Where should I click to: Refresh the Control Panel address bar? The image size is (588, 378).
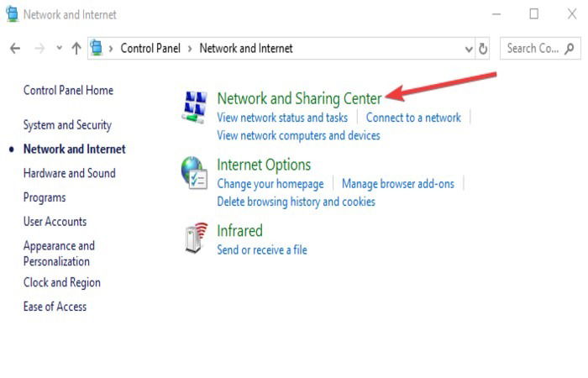pos(483,49)
